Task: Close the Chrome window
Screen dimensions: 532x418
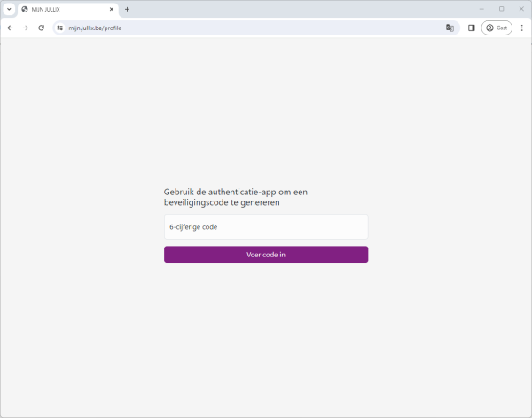Action: click(x=521, y=9)
